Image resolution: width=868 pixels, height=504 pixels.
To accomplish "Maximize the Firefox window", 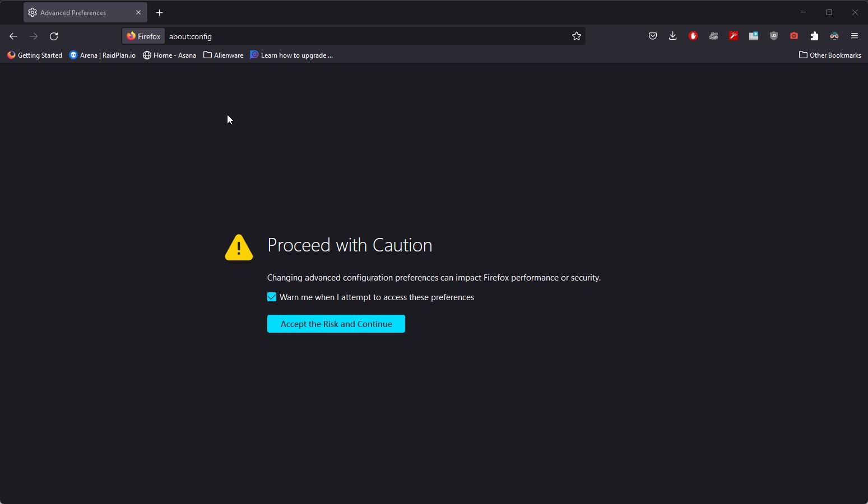I will click(829, 12).
